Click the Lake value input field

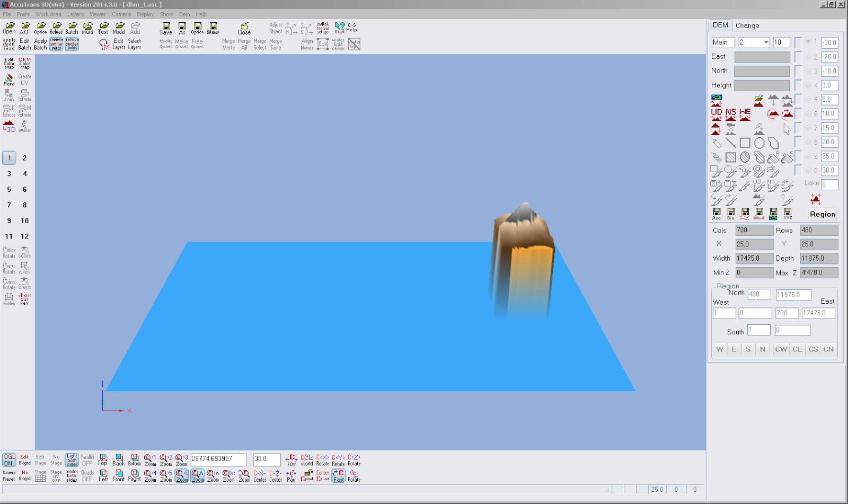click(x=828, y=184)
